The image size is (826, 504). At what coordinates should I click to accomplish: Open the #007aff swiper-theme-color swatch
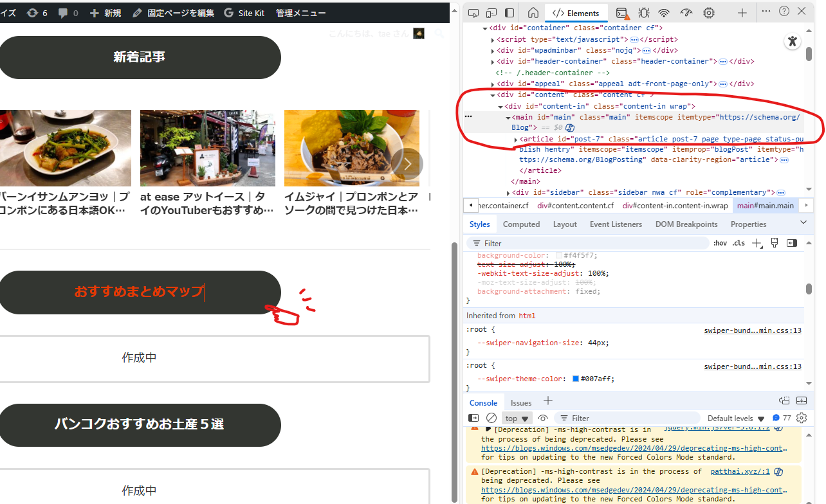point(576,379)
